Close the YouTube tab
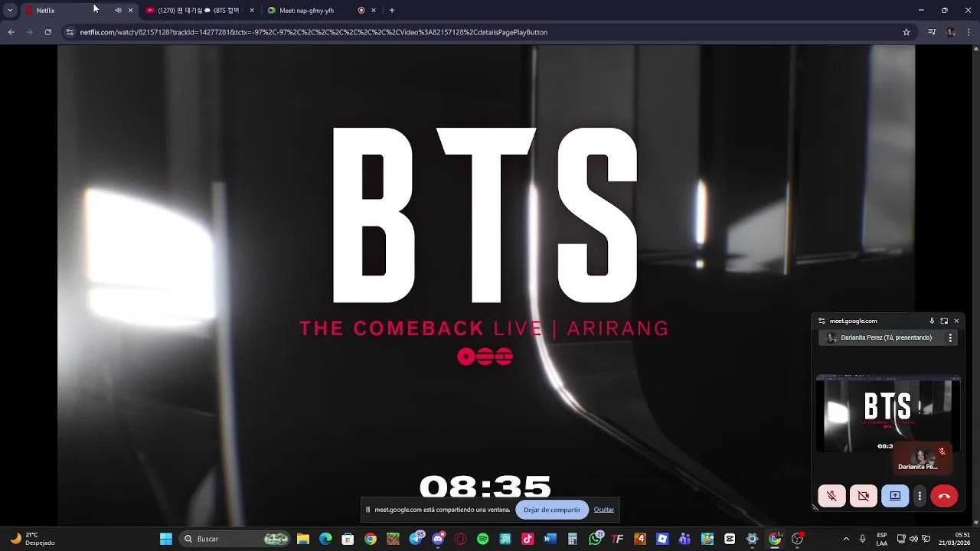This screenshot has height=551, width=980. [252, 11]
